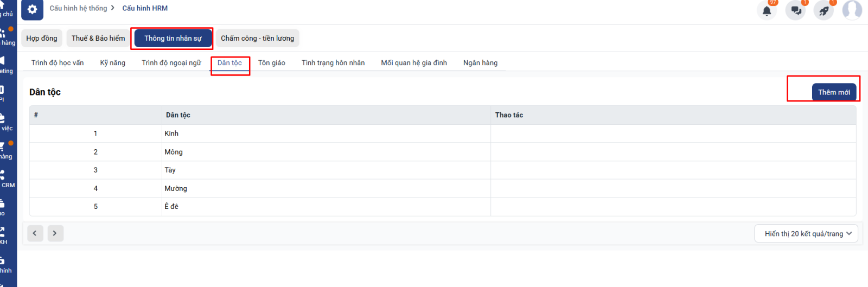
Task: Switch to the Thuế & Bảo hiểm tab
Action: point(98,38)
